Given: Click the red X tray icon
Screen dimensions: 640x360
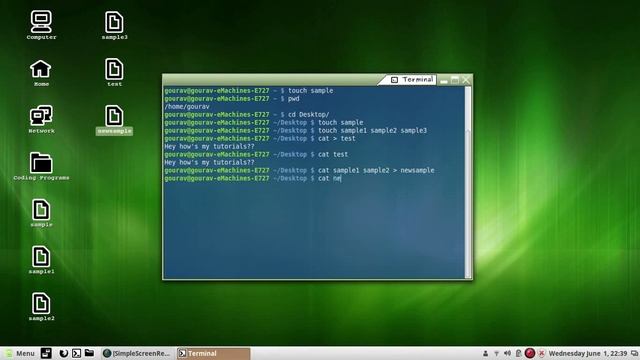Looking at the screenshot, I should click(x=542, y=353).
